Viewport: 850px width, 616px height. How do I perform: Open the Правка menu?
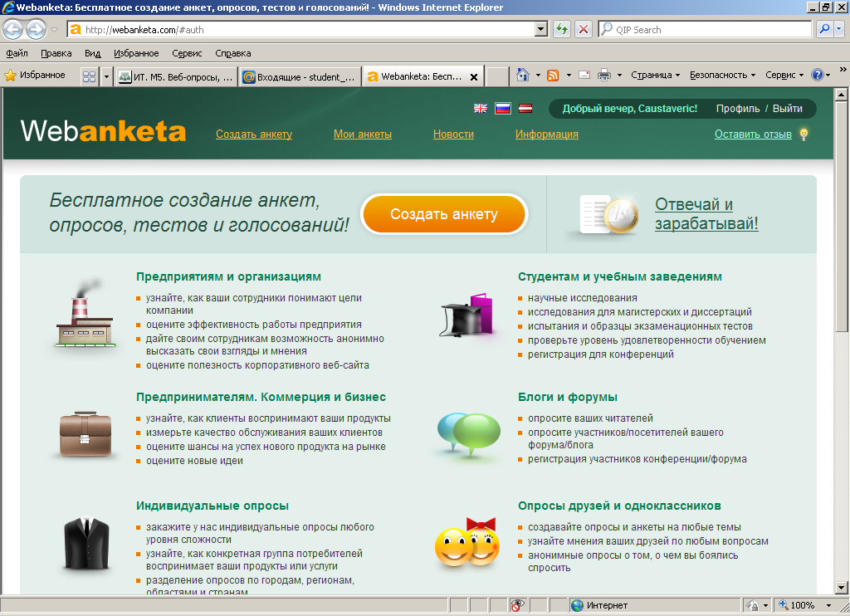pos(56,53)
